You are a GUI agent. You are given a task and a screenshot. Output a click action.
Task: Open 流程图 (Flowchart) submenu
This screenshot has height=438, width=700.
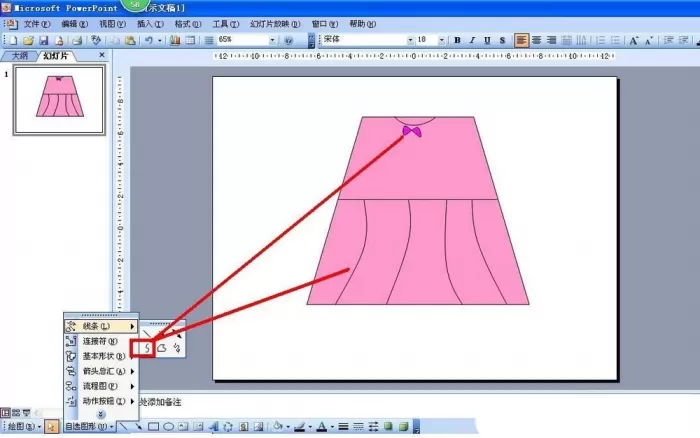(x=100, y=386)
